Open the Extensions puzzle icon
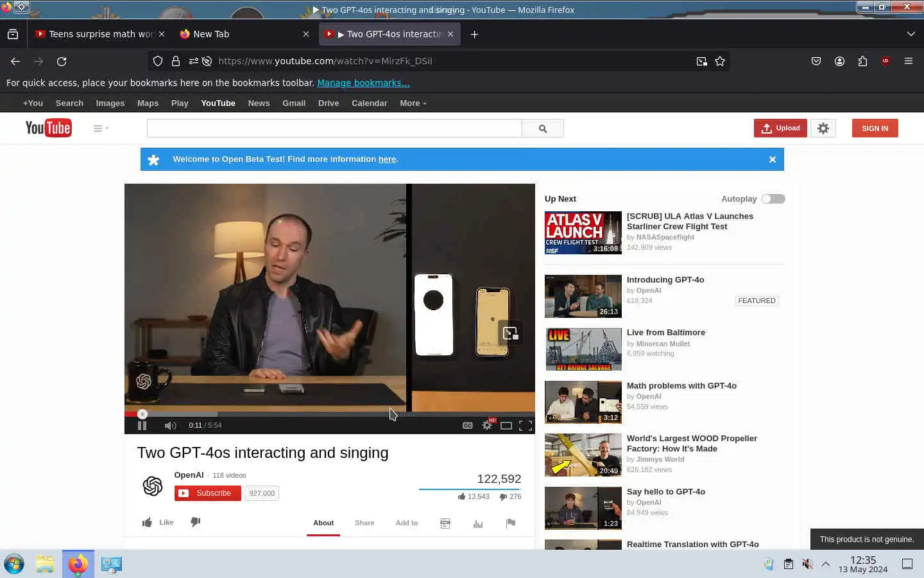This screenshot has width=924, height=578. pyautogui.click(x=862, y=62)
